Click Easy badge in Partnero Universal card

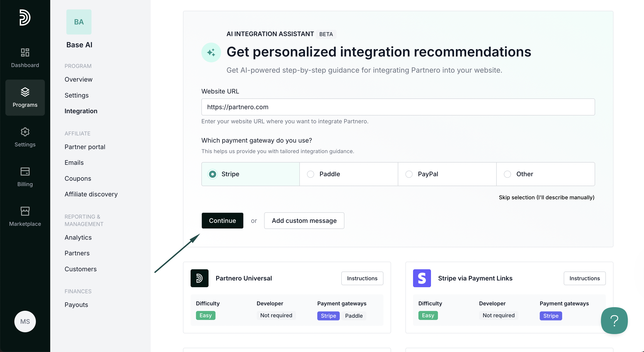(205, 315)
